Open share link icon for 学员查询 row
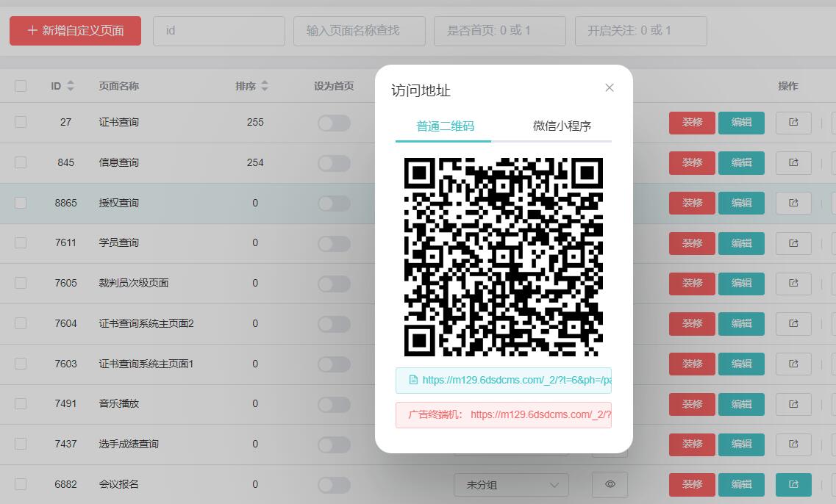Viewport: 836px width, 504px height. coord(793,243)
